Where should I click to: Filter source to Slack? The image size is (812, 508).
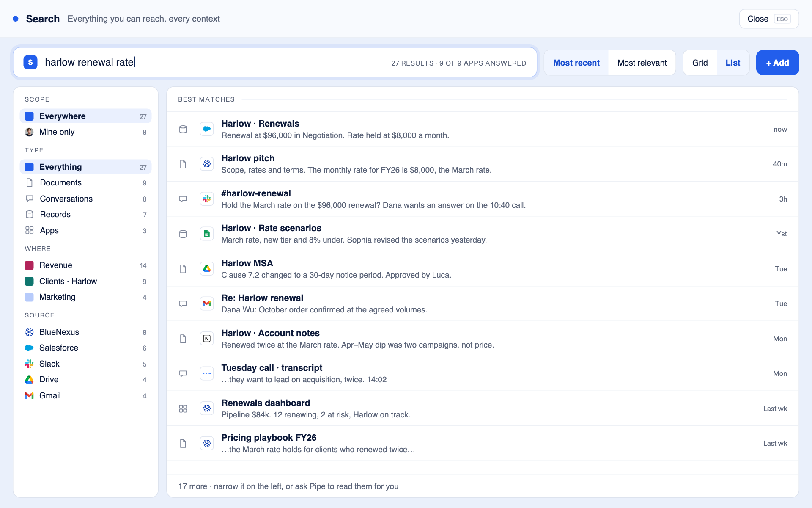[x=85, y=364]
